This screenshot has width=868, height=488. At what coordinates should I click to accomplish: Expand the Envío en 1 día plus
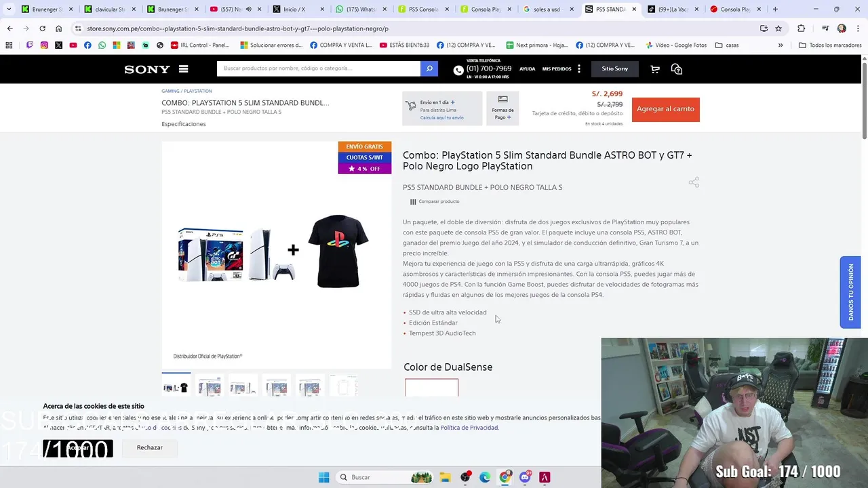452,102
